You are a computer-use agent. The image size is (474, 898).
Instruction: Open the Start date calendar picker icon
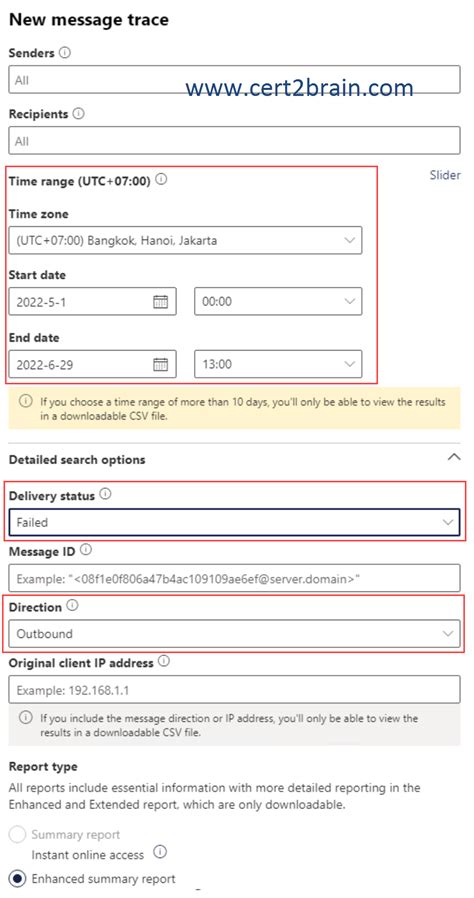point(160,301)
